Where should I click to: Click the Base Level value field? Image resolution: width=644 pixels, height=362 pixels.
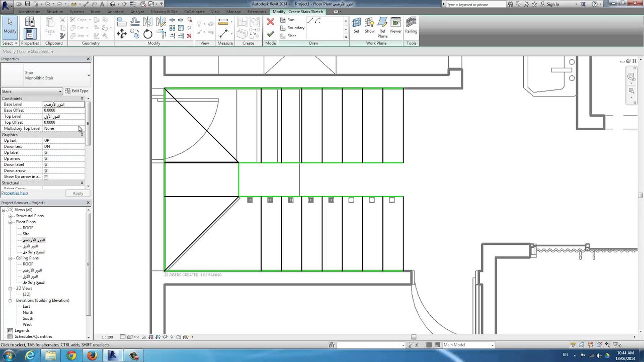[x=64, y=104]
